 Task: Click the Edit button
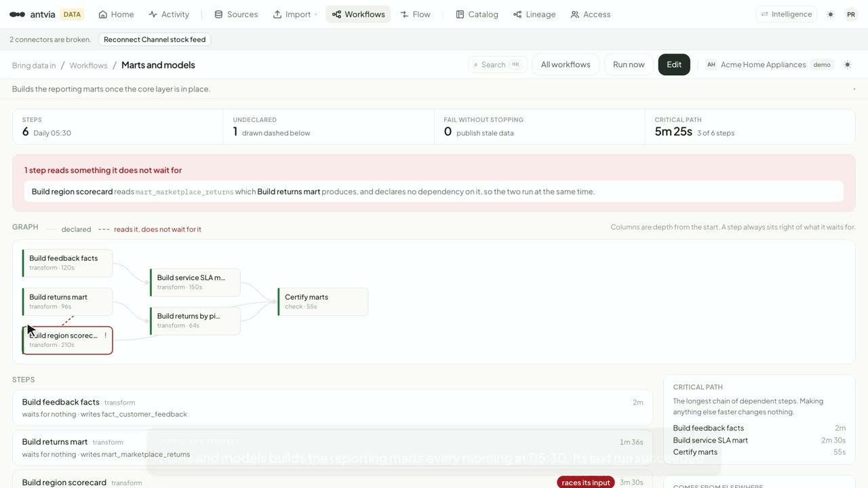coord(674,64)
